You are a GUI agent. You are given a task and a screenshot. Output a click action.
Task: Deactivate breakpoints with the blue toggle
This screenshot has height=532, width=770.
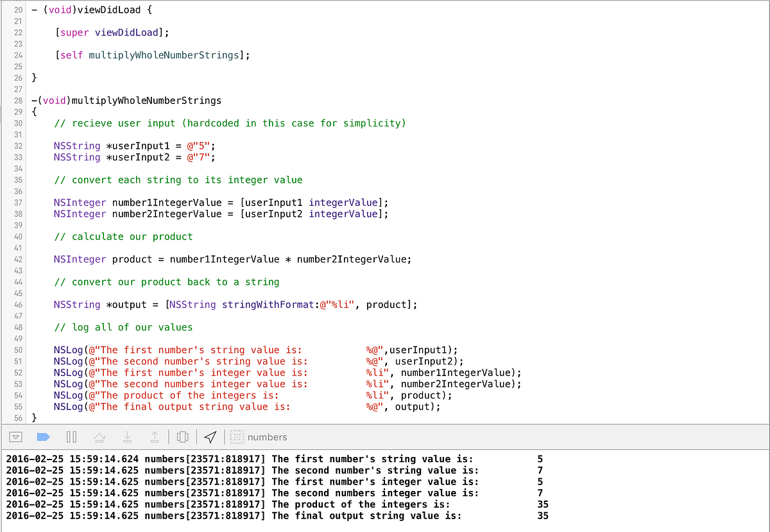click(42, 436)
